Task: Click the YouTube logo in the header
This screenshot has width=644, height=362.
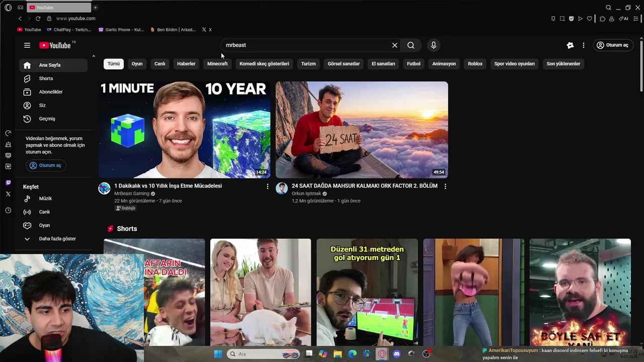Action: pos(55,45)
